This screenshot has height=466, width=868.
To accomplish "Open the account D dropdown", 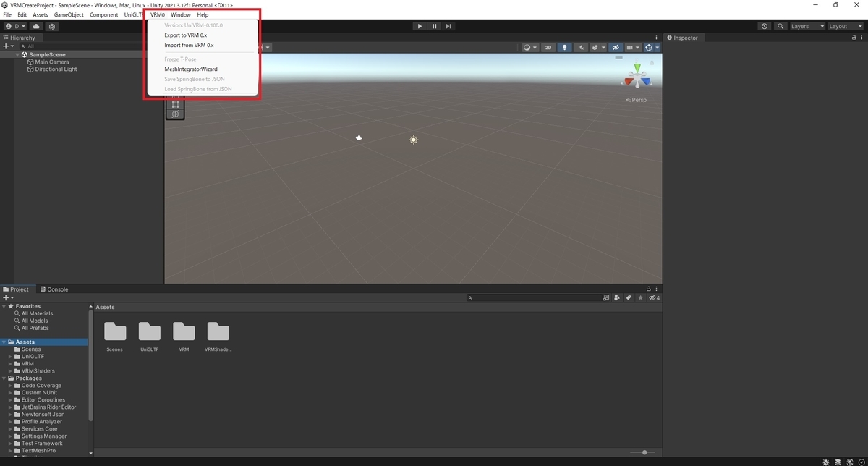I will click(14, 26).
